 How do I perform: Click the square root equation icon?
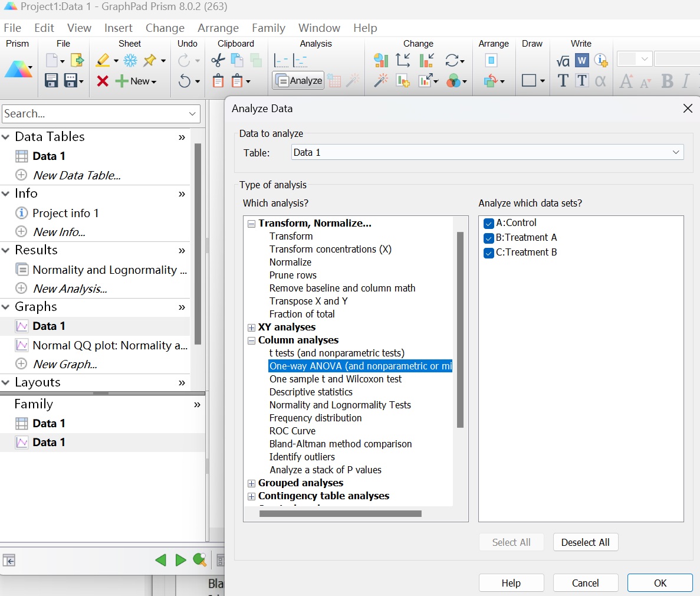pyautogui.click(x=563, y=60)
